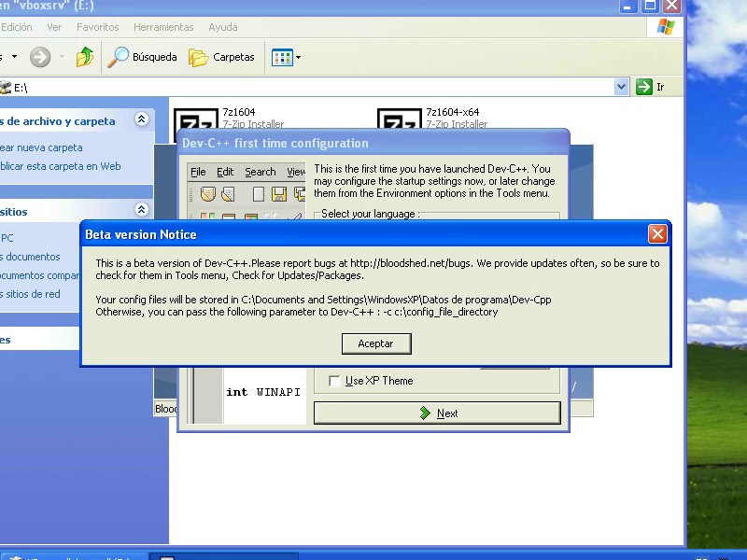Enable the Use XP Theme checkbox
Image resolution: width=747 pixels, height=560 pixels.
tap(334, 381)
